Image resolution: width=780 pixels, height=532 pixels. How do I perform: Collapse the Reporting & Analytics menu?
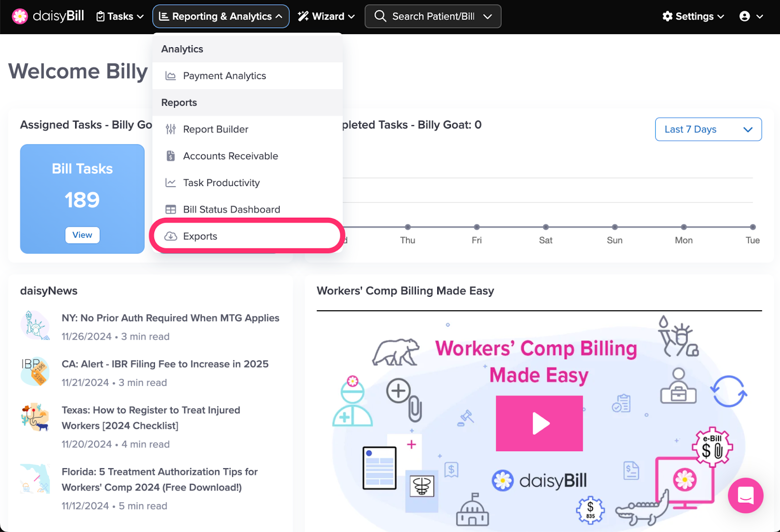click(x=221, y=17)
